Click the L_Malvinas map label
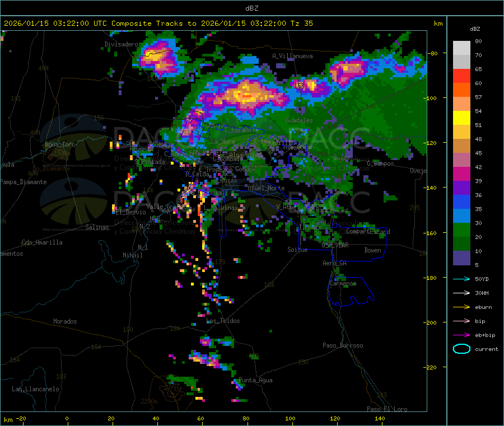Image resolution: width=504 pixels, height=426 pixels. [221, 208]
